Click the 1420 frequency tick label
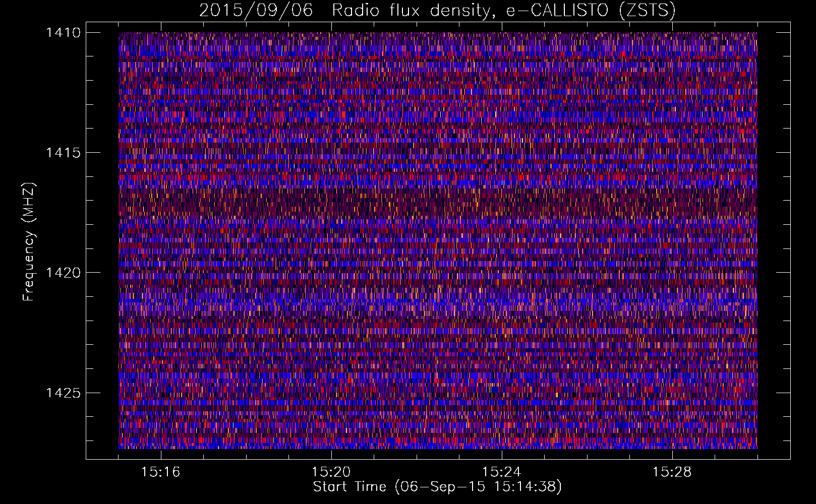The width and height of the screenshot is (816, 504). coord(63,273)
